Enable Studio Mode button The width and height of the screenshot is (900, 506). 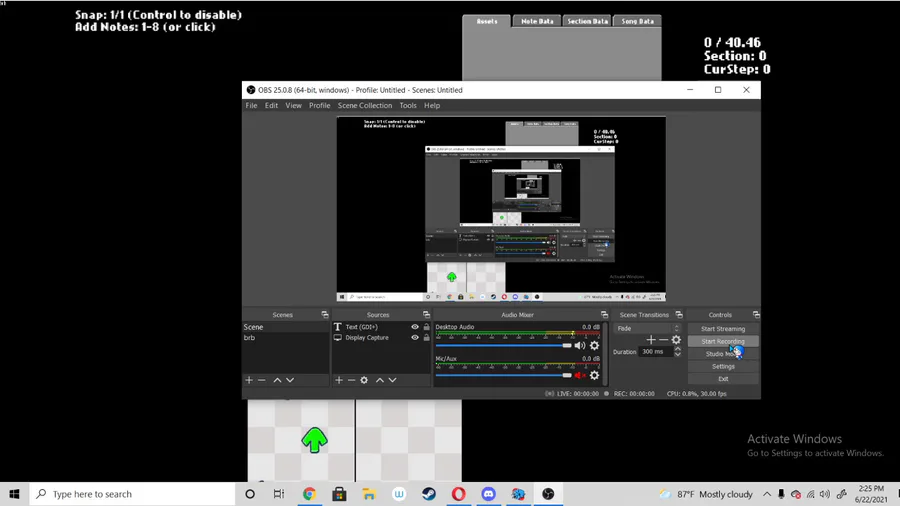coord(723,354)
